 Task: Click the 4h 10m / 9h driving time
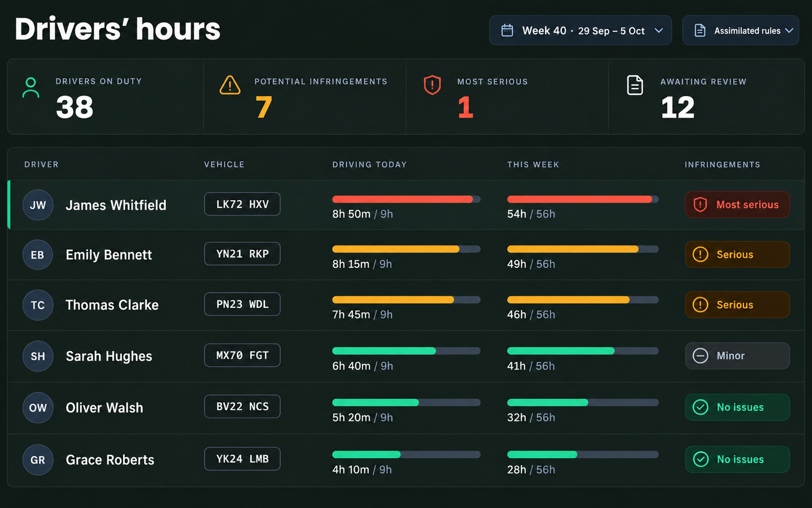coord(362,470)
